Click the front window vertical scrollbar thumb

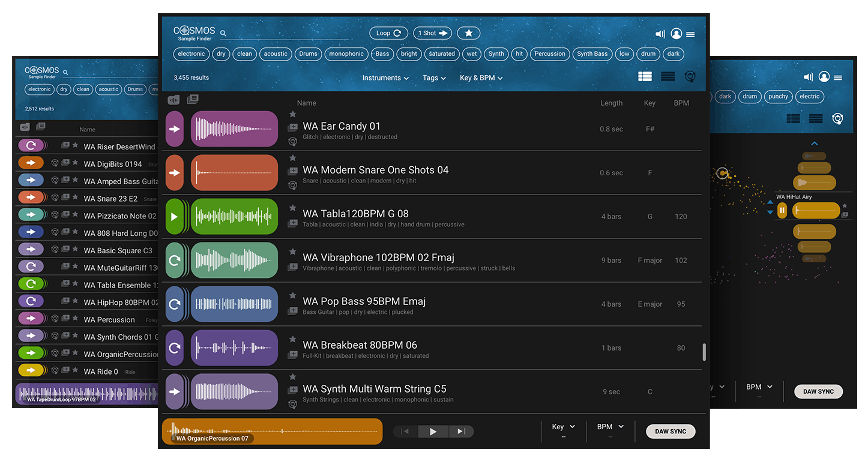click(704, 352)
